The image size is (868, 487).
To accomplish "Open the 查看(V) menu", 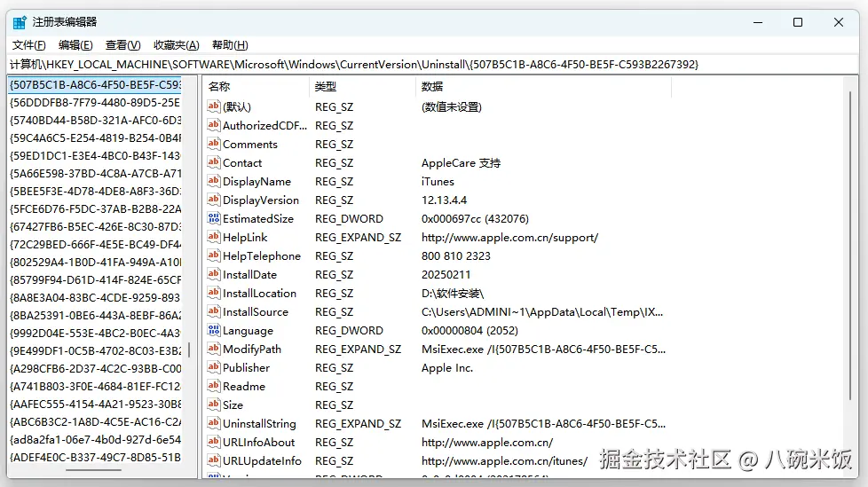I will 122,45.
